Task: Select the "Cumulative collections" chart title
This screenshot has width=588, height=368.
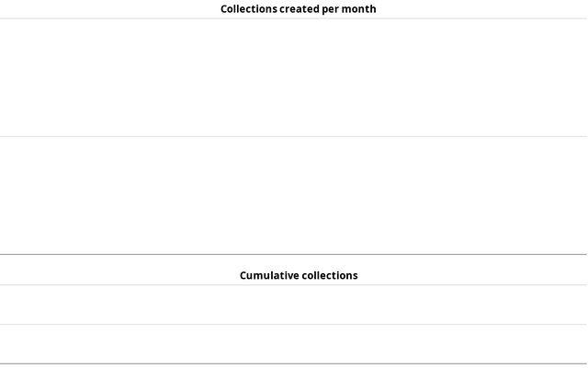Action: (x=299, y=275)
